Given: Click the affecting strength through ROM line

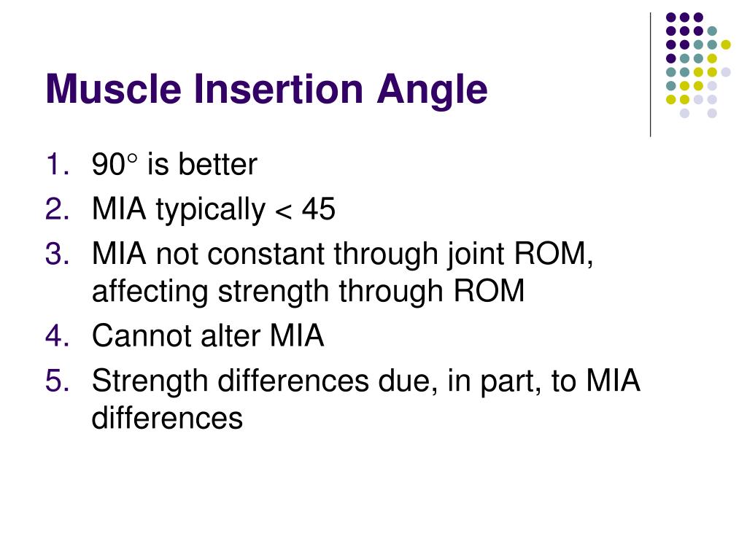Looking at the screenshot, I should [x=308, y=292].
